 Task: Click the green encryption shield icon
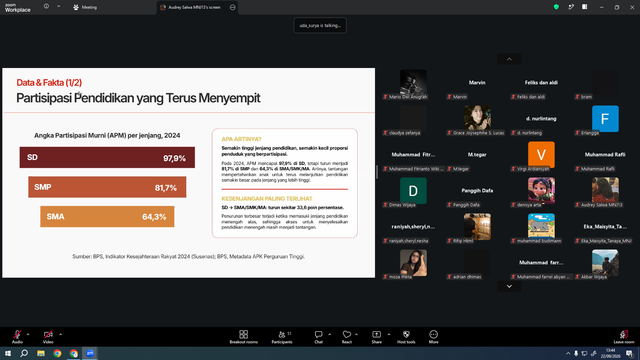[556, 7]
